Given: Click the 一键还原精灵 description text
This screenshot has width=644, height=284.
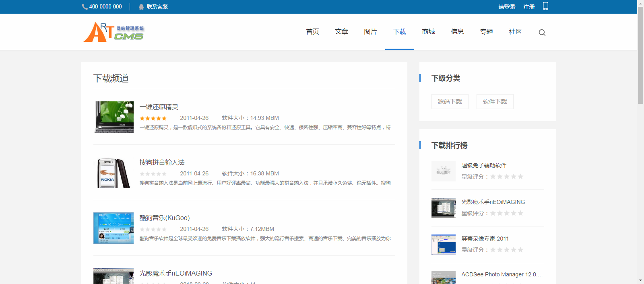Looking at the screenshot, I should 265,128.
